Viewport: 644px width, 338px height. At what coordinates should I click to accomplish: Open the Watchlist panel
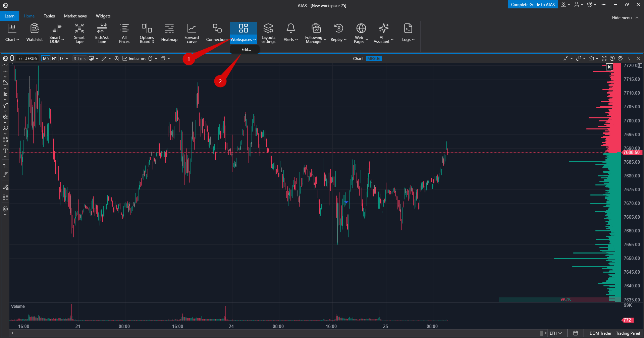(35, 33)
